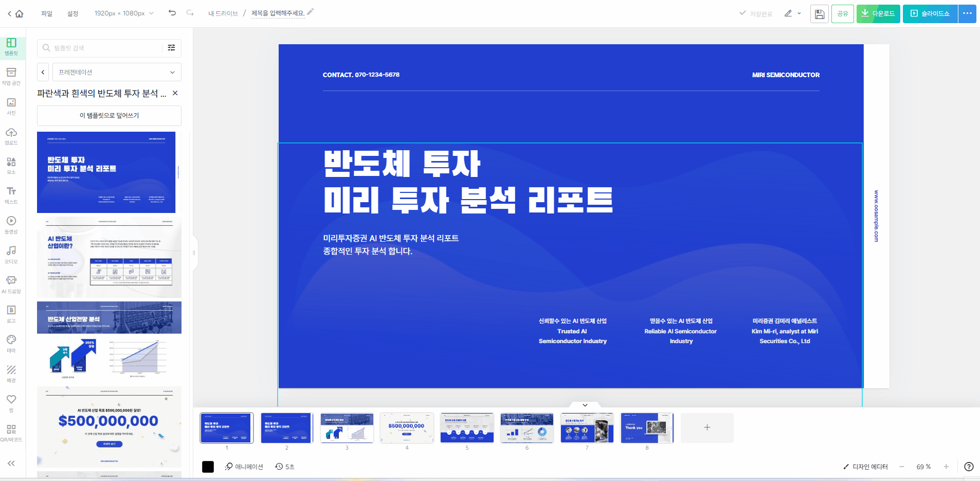Open the 설정 menu
Viewport: 980px width, 481px height.
click(x=72, y=13)
